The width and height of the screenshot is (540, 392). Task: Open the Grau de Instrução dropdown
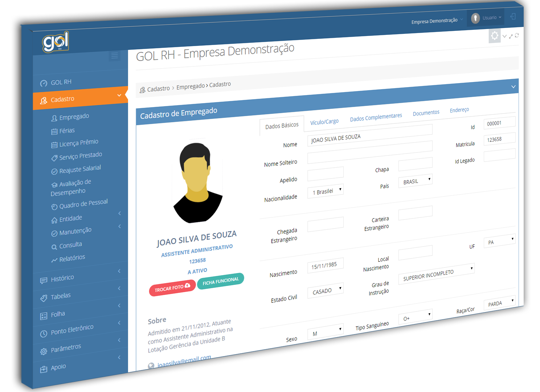pyautogui.click(x=437, y=274)
